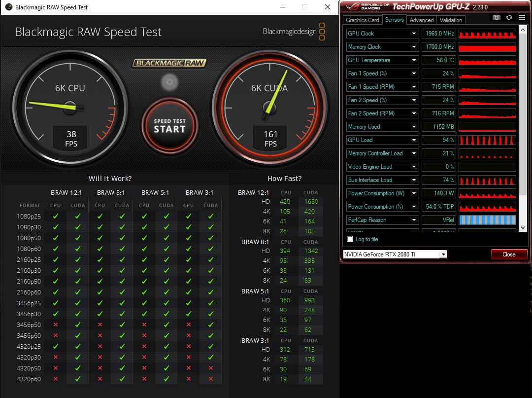The width and height of the screenshot is (532, 398).
Task: Click the 1080p25 BRAW 12:1 CPU checkmark
Action: [x=56, y=216]
